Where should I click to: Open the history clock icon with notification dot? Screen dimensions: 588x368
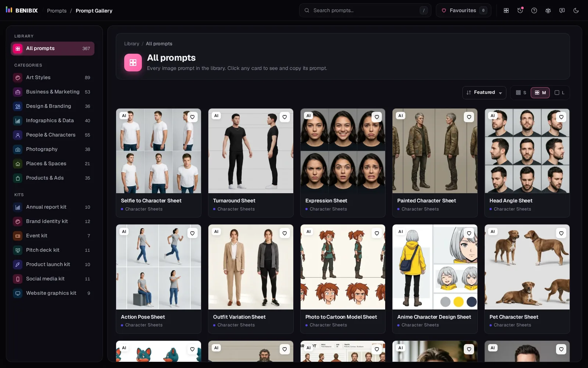(520, 11)
